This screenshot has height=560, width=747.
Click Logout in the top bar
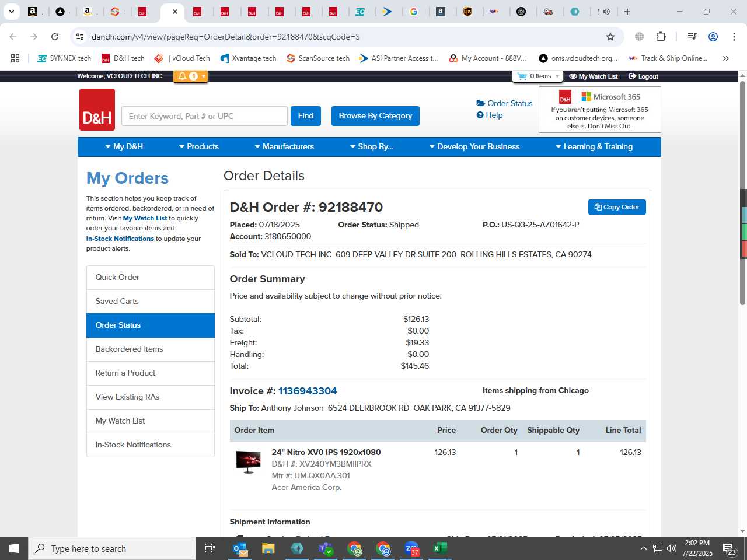point(643,76)
